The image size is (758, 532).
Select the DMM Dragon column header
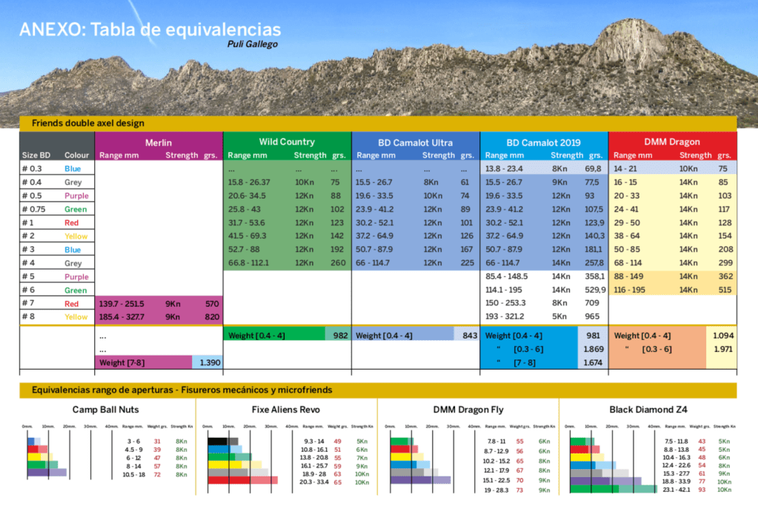(x=672, y=142)
